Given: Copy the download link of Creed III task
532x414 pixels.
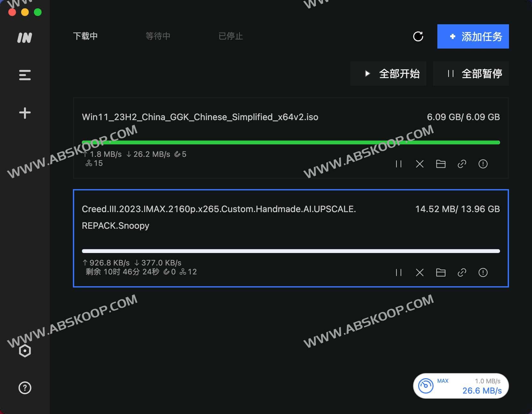Looking at the screenshot, I should click(462, 272).
